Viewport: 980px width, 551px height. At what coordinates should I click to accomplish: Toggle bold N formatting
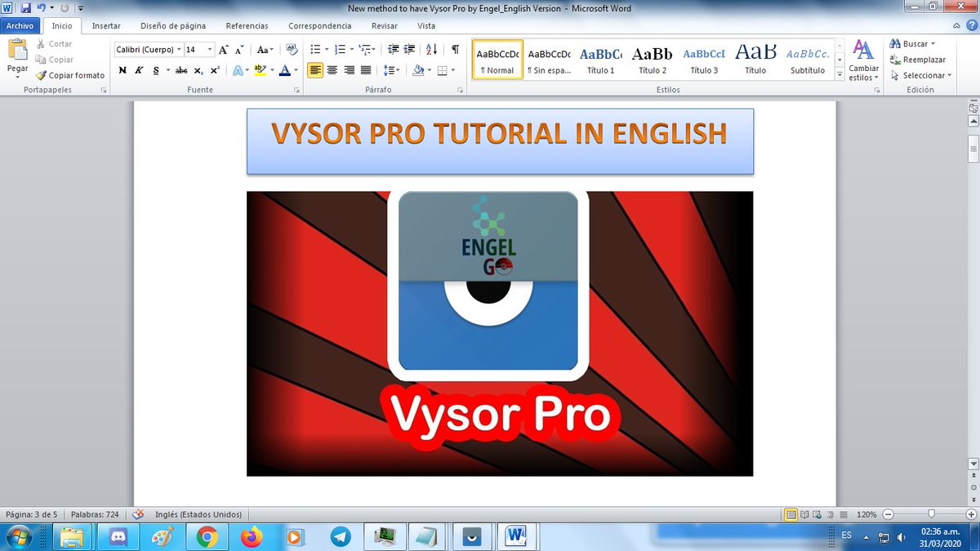pos(122,70)
